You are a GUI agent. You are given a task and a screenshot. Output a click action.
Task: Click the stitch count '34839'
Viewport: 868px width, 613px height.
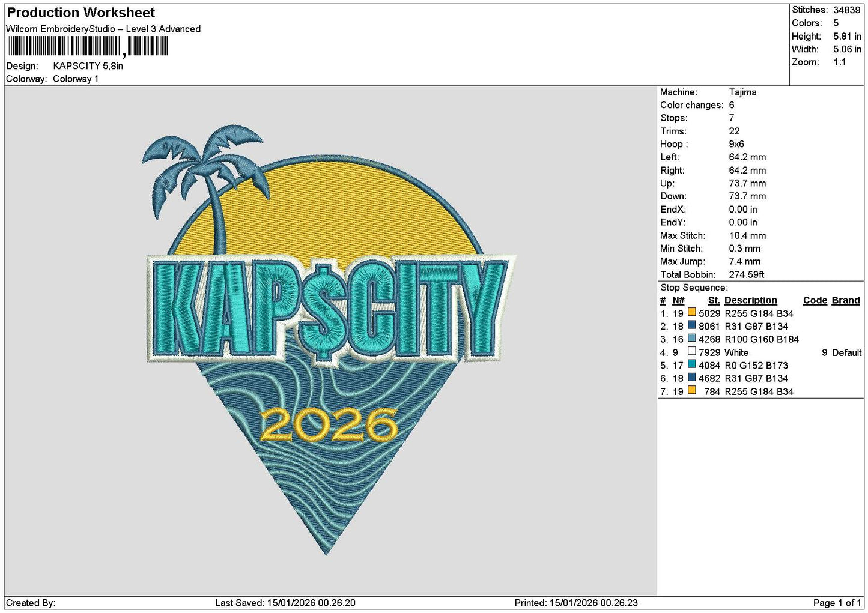[x=846, y=10]
